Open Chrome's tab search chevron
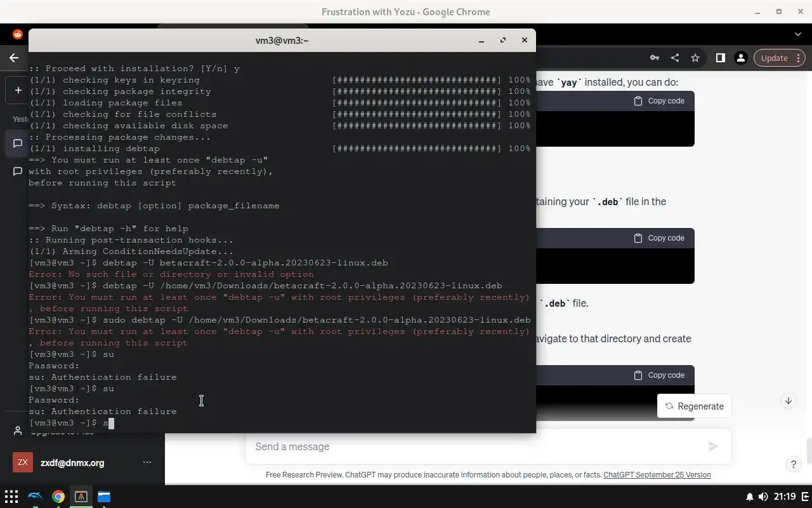Viewport: 812px width, 508px height. pyautogui.click(x=798, y=34)
